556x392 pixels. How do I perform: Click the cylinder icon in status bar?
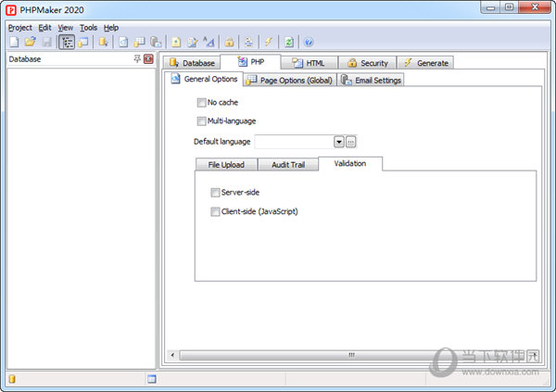12,379
